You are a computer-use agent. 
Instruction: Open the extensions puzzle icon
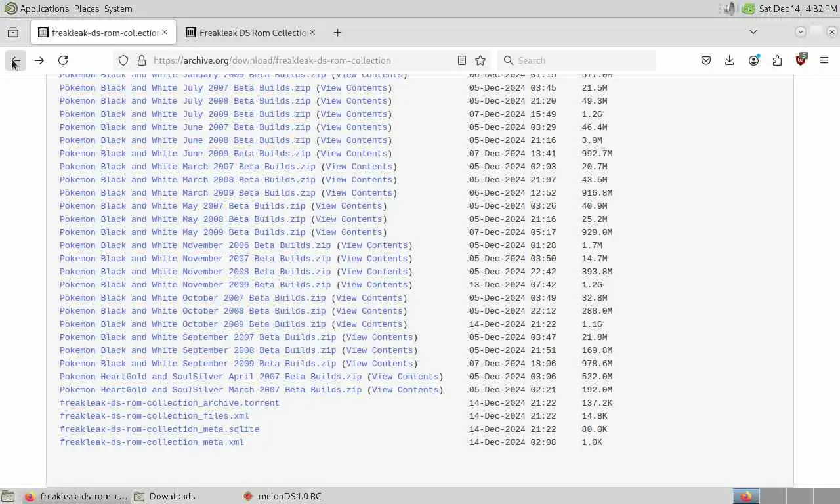pyautogui.click(x=777, y=60)
